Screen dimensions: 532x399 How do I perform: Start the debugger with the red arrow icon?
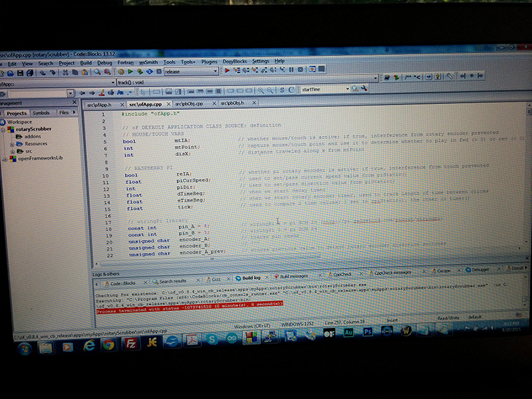point(227,70)
